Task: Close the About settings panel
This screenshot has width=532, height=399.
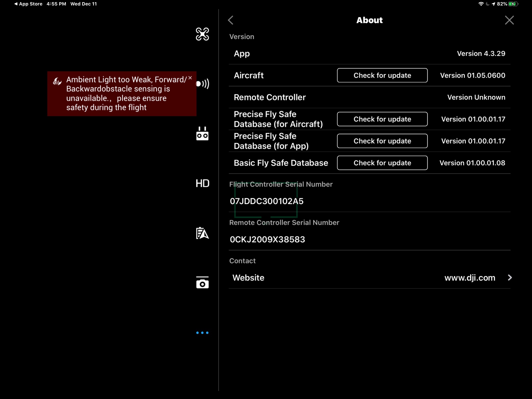Action: pyautogui.click(x=509, y=20)
